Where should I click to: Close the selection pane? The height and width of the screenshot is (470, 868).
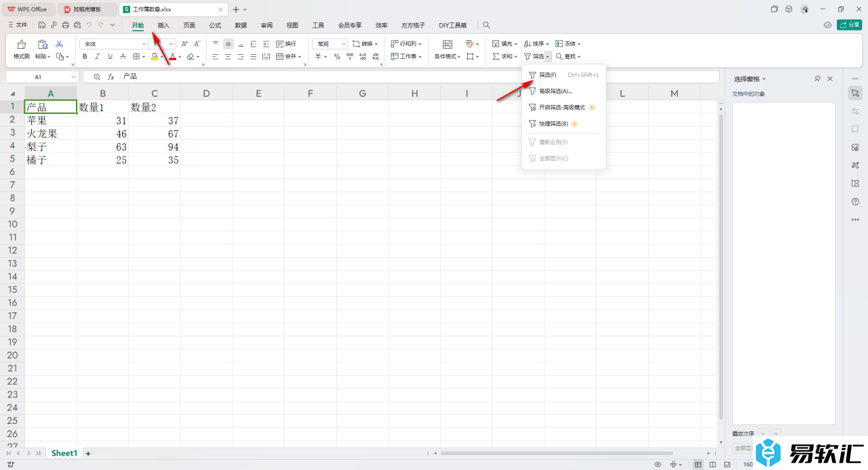[830, 79]
